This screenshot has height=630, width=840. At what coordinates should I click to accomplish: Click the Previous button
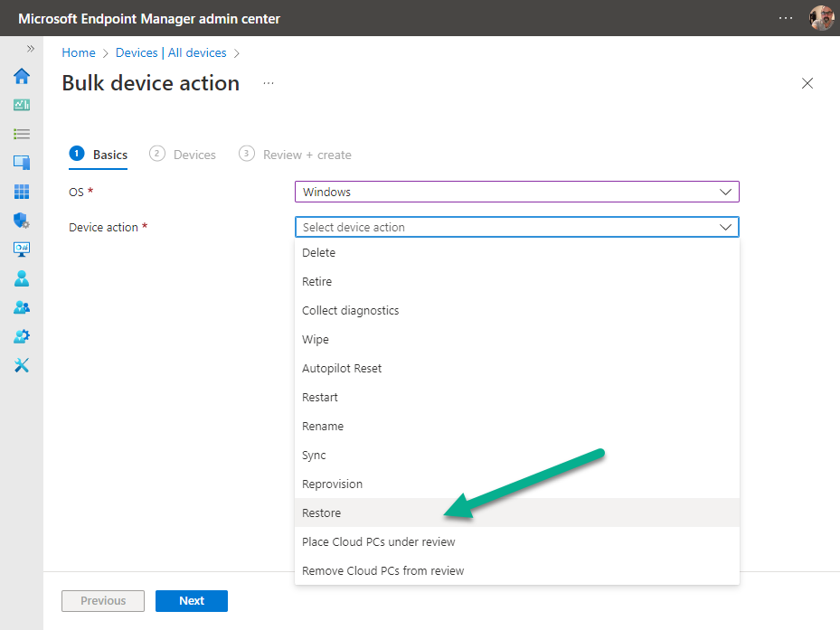[103, 600]
